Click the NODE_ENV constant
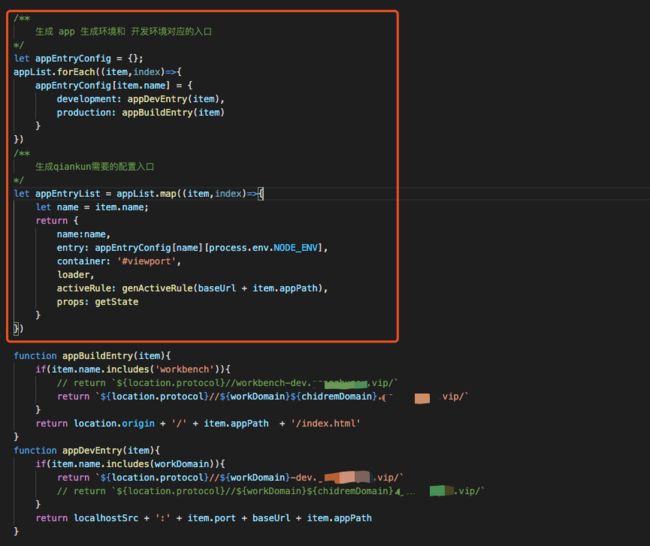 295,248
